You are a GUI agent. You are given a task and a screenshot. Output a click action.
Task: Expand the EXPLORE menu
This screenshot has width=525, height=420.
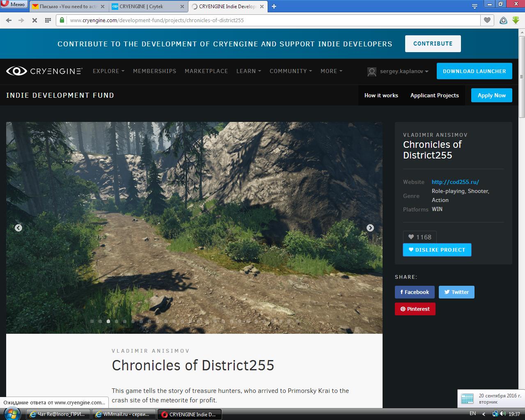click(108, 71)
